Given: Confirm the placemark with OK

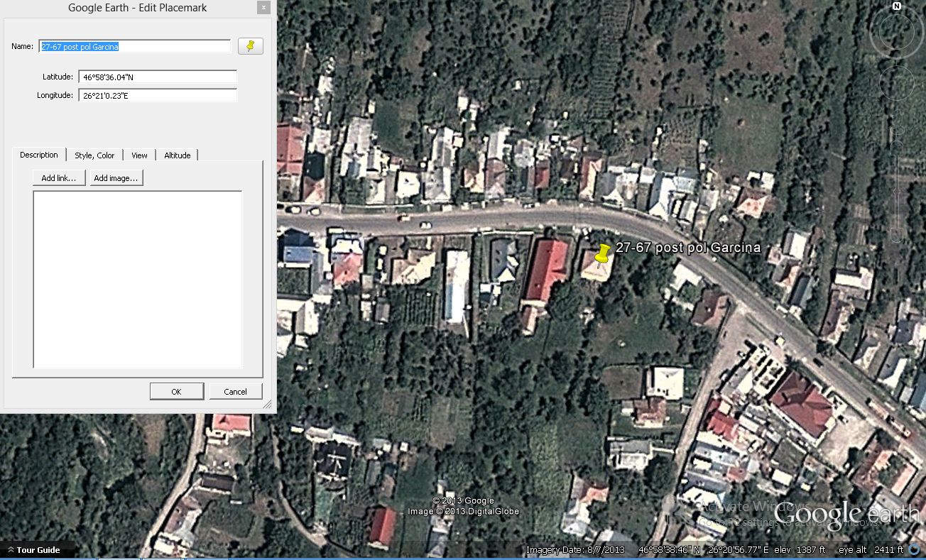Looking at the screenshot, I should coord(176,392).
